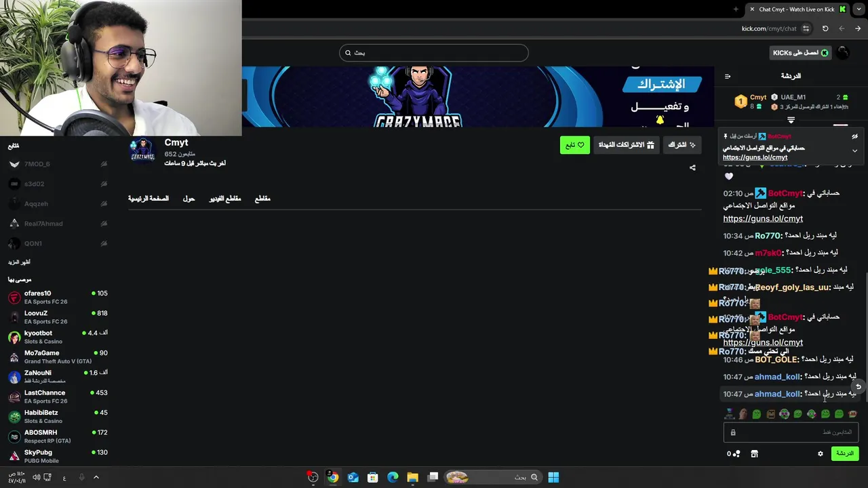Open Microsoft Edge from taskbar
Screen dimensions: 868x488
(393, 477)
